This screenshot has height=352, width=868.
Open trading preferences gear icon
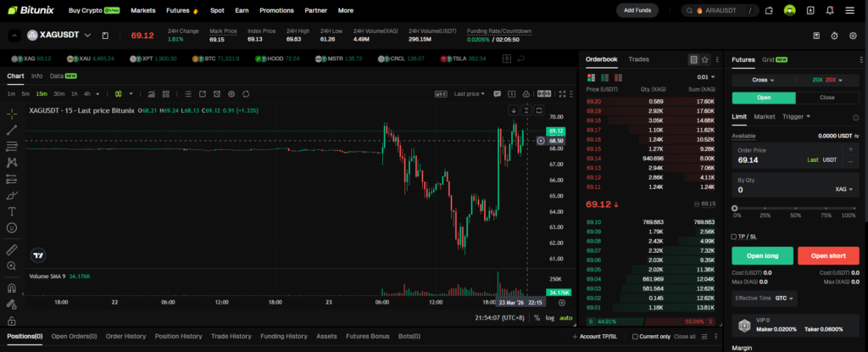click(x=853, y=36)
